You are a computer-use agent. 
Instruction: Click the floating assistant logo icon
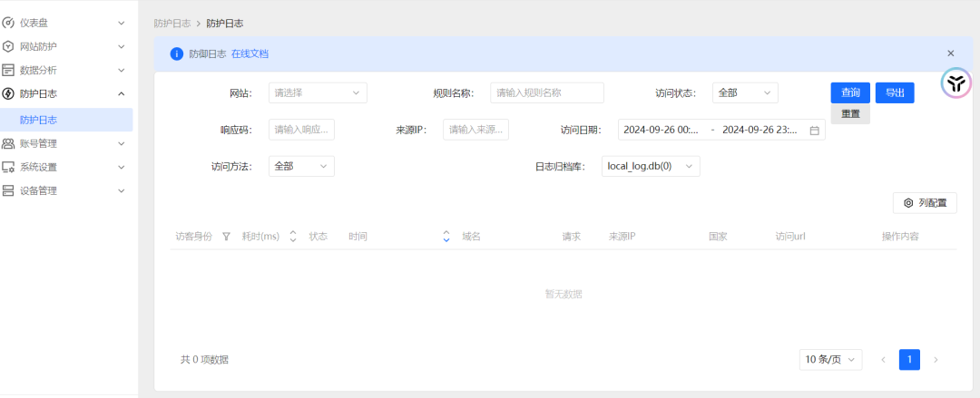click(955, 83)
